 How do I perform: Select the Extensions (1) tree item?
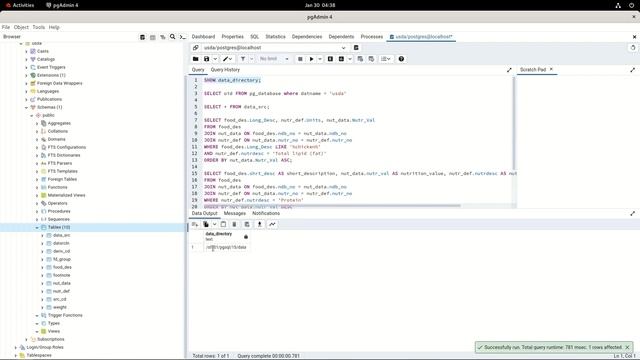[51, 76]
